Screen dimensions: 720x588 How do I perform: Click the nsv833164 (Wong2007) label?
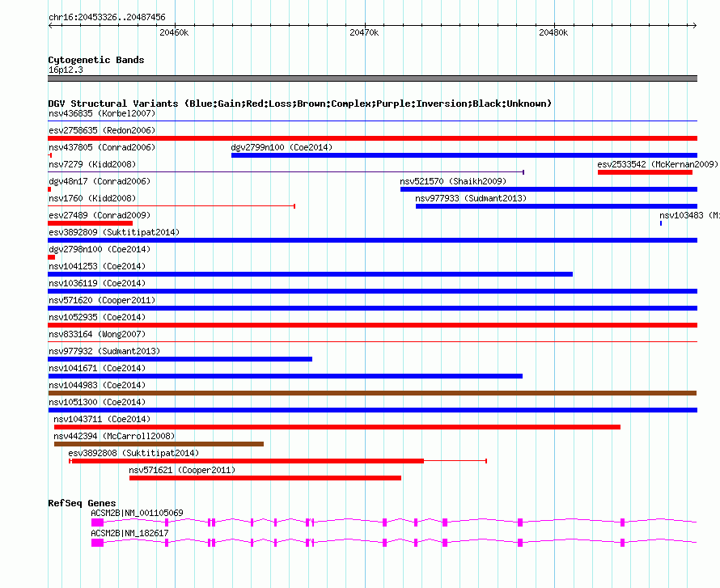(x=97, y=334)
